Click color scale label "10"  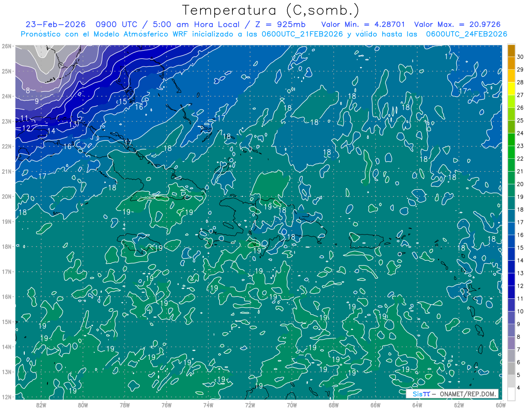(x=520, y=311)
